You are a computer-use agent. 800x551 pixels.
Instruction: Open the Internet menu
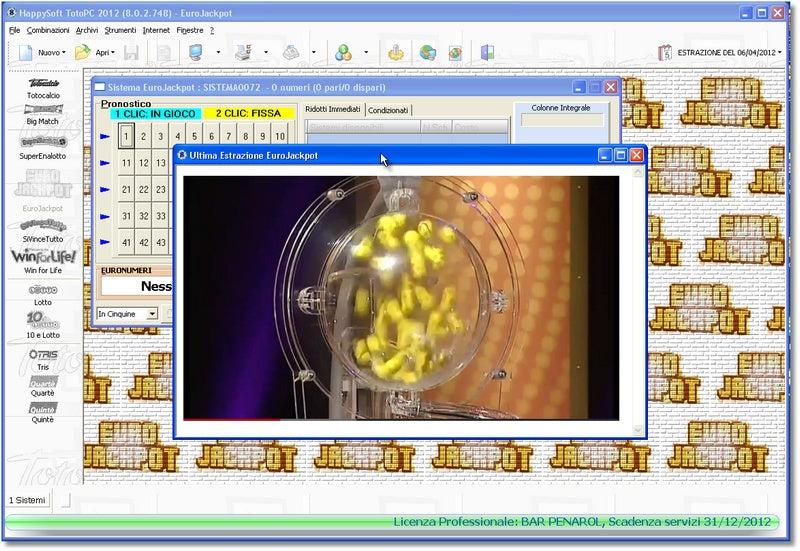tap(156, 30)
